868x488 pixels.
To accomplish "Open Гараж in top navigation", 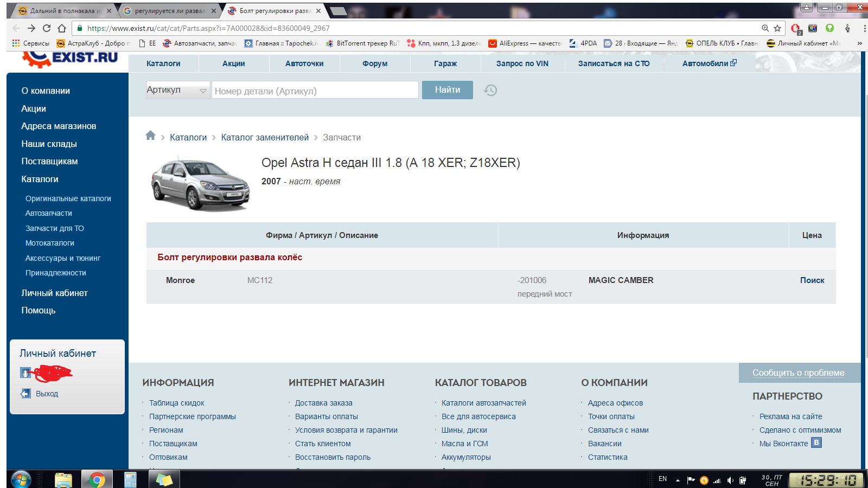I will tap(445, 63).
